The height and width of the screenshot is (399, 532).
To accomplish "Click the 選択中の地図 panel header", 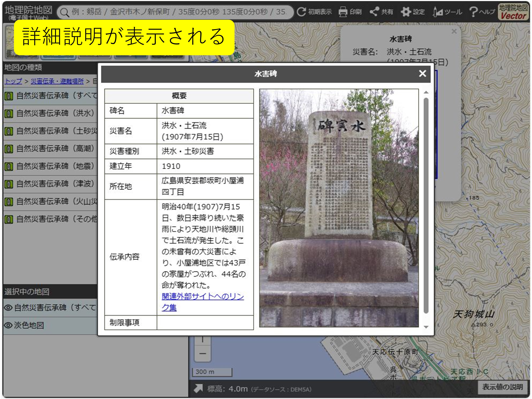I will 50,292.
